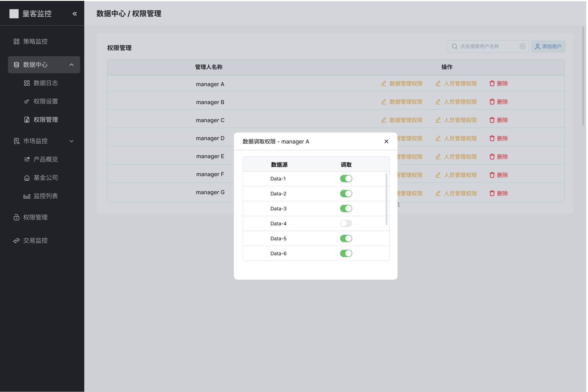
Task: Enable the Data-4 retrieval toggle
Action: [346, 223]
